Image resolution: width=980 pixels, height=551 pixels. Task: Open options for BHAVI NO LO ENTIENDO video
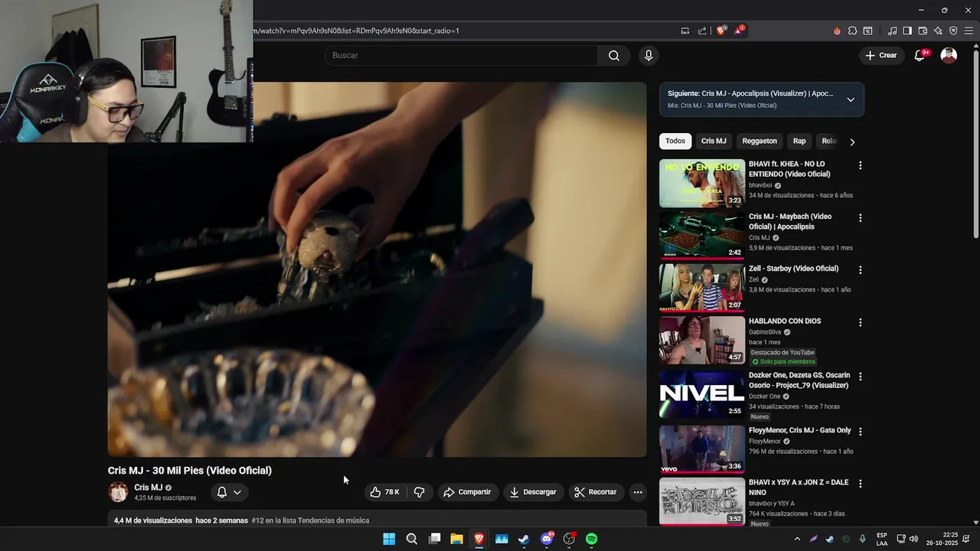pos(860,165)
